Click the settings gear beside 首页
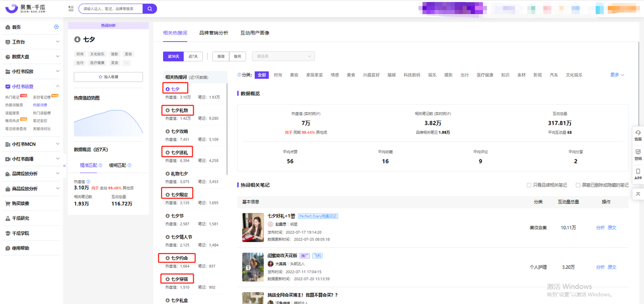 pos(56,27)
